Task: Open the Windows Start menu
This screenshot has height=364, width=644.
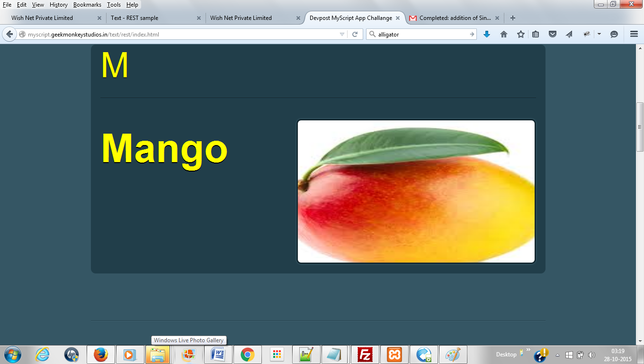Action: 12,355
